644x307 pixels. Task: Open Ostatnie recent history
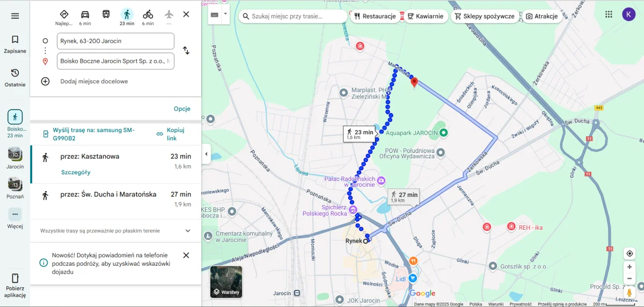pos(15,78)
